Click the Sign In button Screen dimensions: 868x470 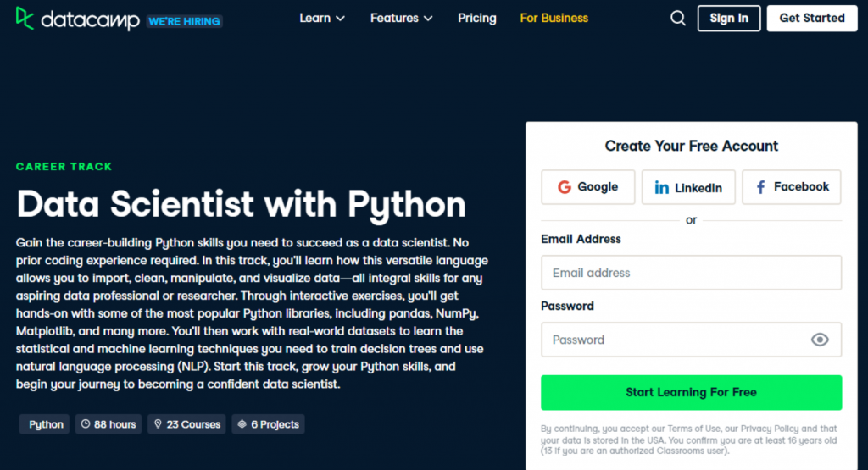point(729,18)
